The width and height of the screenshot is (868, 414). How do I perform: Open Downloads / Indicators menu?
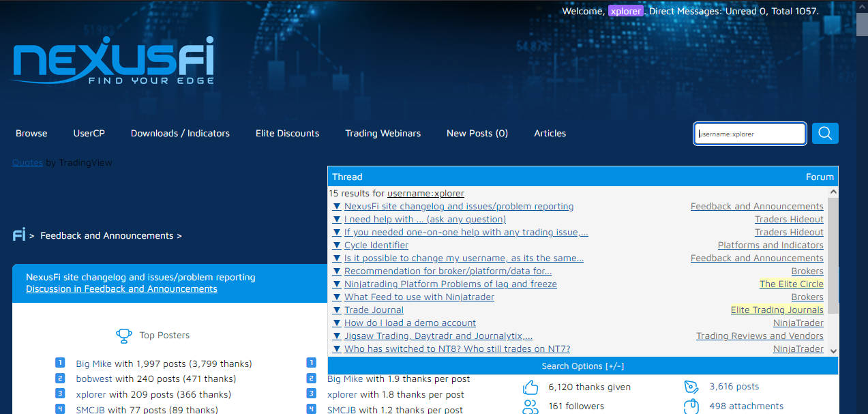coord(180,134)
